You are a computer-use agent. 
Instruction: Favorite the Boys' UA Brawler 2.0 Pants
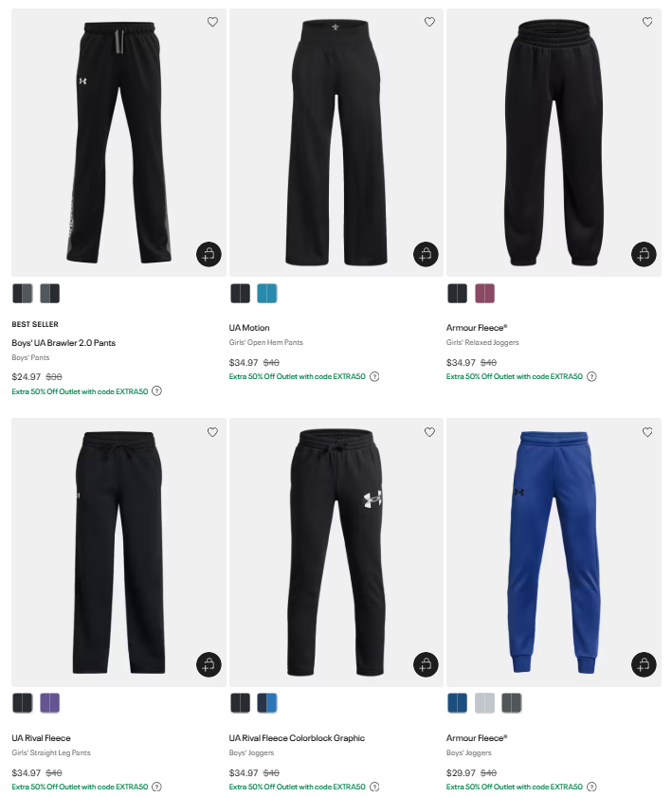click(212, 22)
